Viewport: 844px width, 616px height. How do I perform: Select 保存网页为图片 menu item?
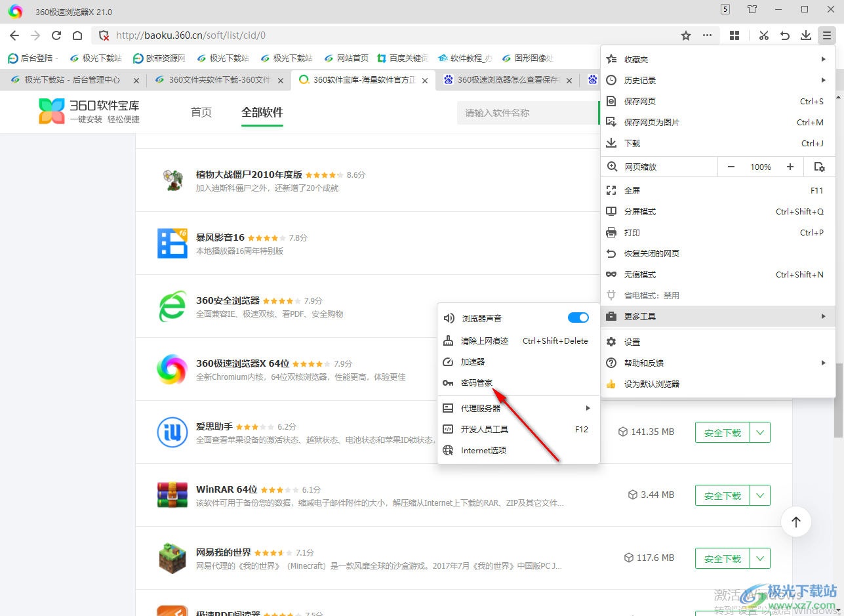(717, 122)
